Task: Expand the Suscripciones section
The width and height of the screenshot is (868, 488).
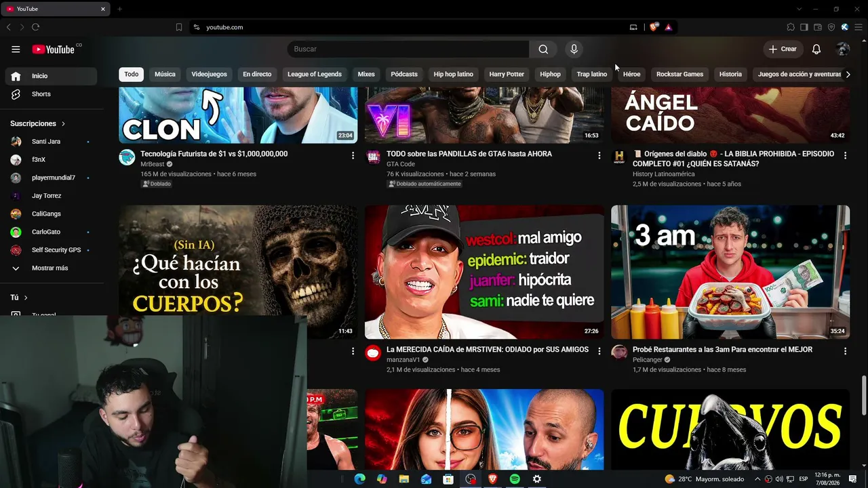Action: pyautogui.click(x=38, y=124)
